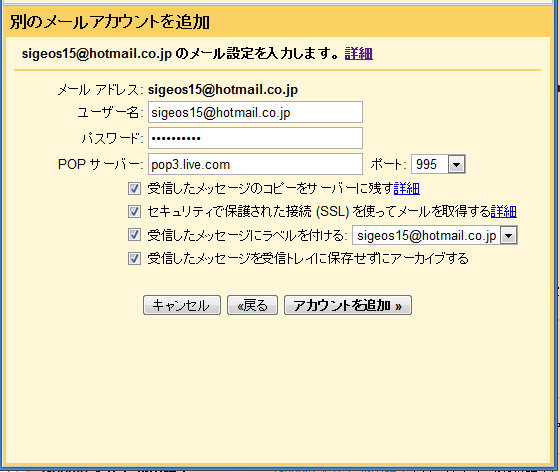The image size is (560, 472).
Task: Open the 詳細 link next to server copy option
Action: tap(407, 188)
